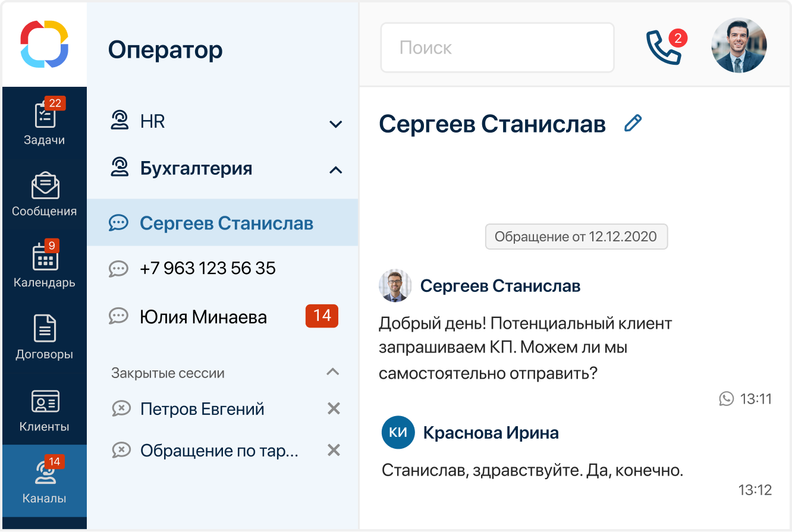Image resolution: width=792 pixels, height=532 pixels.
Task: Remove the Обращение по тар... closed session
Action: (x=334, y=451)
